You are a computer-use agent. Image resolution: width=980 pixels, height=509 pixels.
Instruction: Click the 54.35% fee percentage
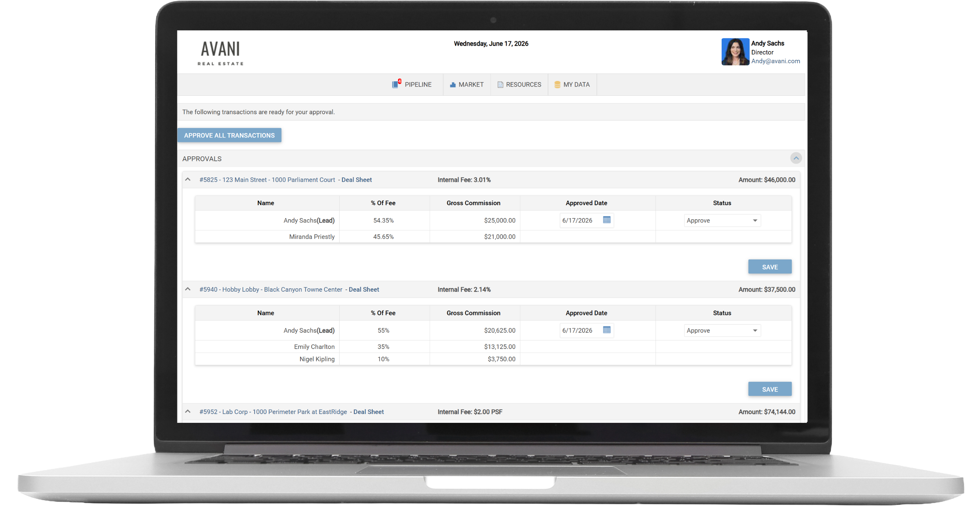click(383, 220)
